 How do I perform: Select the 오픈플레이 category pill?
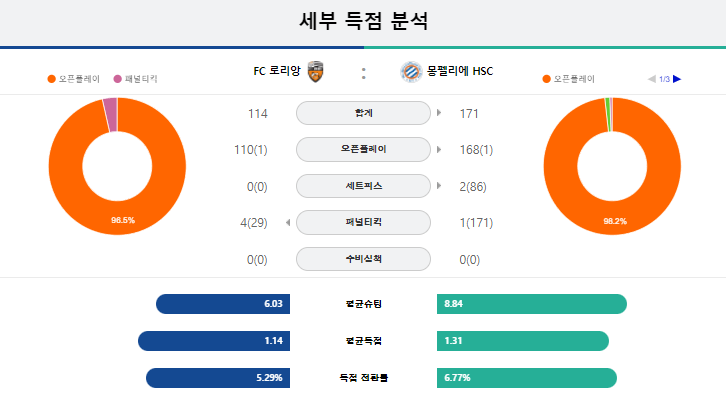click(363, 150)
